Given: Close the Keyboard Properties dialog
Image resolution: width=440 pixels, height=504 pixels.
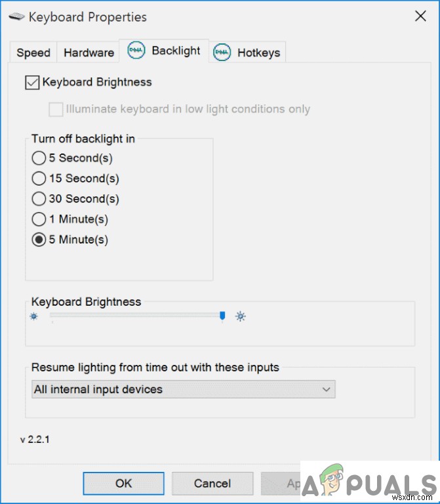Looking at the screenshot, I should coord(420,17).
